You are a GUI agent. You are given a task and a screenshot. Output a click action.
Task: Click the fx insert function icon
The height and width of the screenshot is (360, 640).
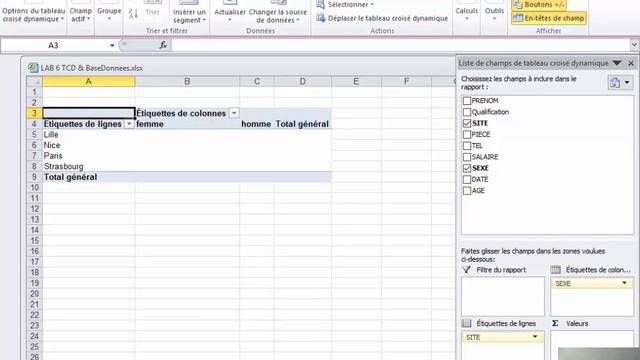tap(163, 45)
